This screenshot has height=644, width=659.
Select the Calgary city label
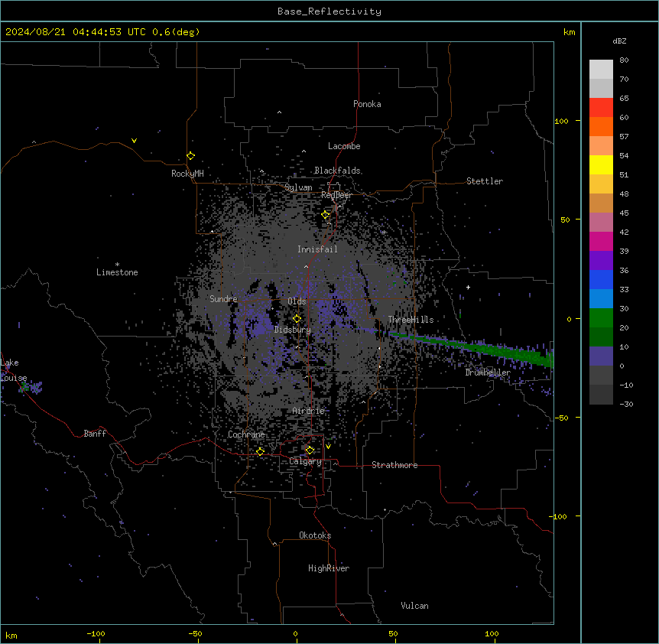tap(305, 461)
